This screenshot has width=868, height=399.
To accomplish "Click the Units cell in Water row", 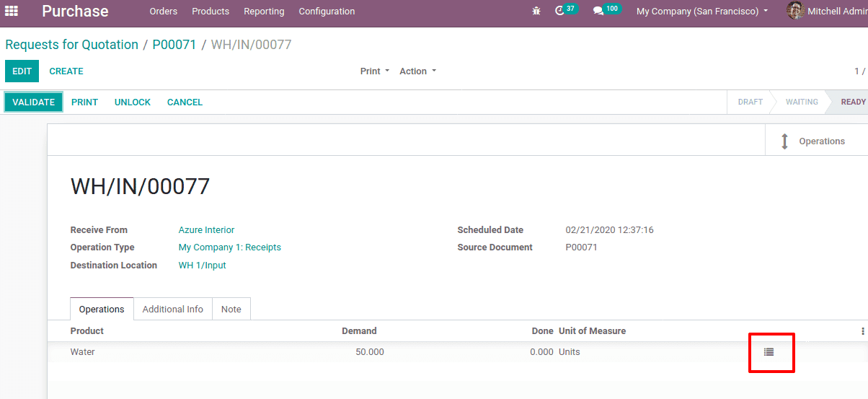I will 570,352.
